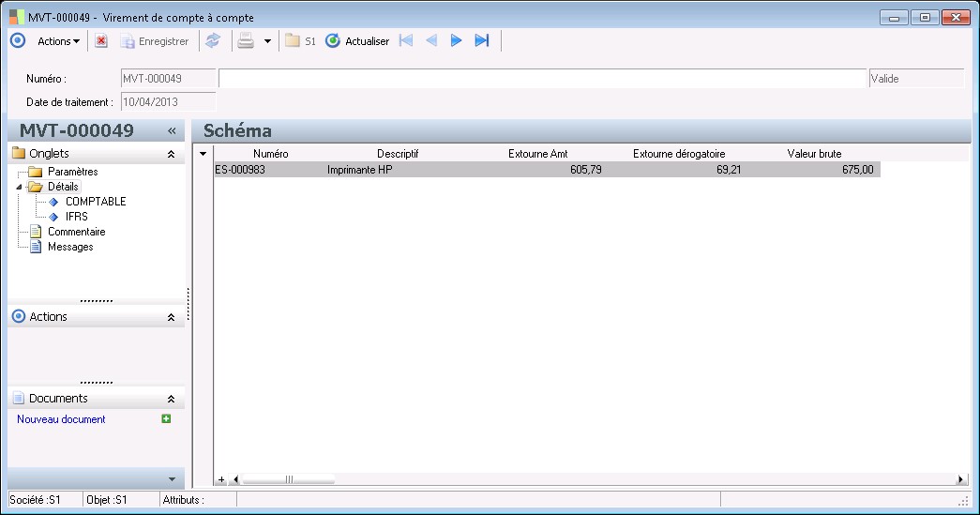Click the Numéro field MVT-000049

(x=168, y=79)
